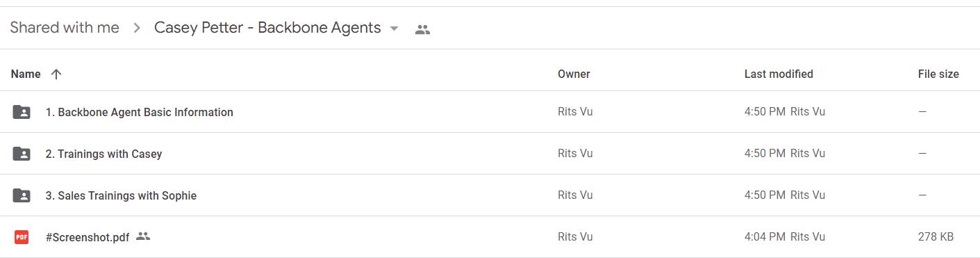Viewport: 980px width, 258px height.
Task: Select the #Screenshot.pdf file name
Action: pyautogui.click(x=88, y=237)
